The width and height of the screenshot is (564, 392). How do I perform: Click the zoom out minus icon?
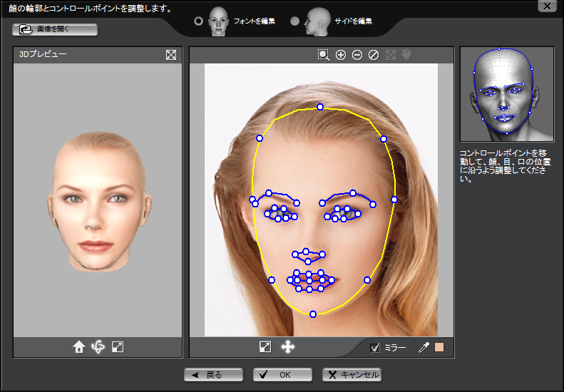(357, 55)
